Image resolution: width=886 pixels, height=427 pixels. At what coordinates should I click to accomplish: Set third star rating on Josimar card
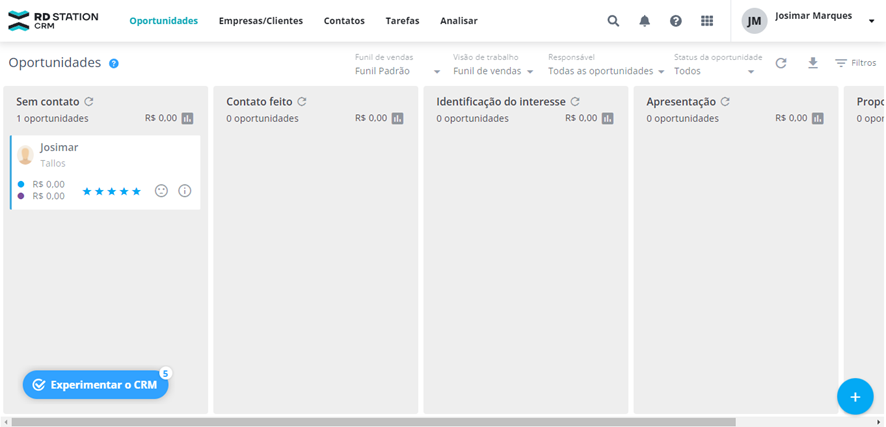coord(112,191)
